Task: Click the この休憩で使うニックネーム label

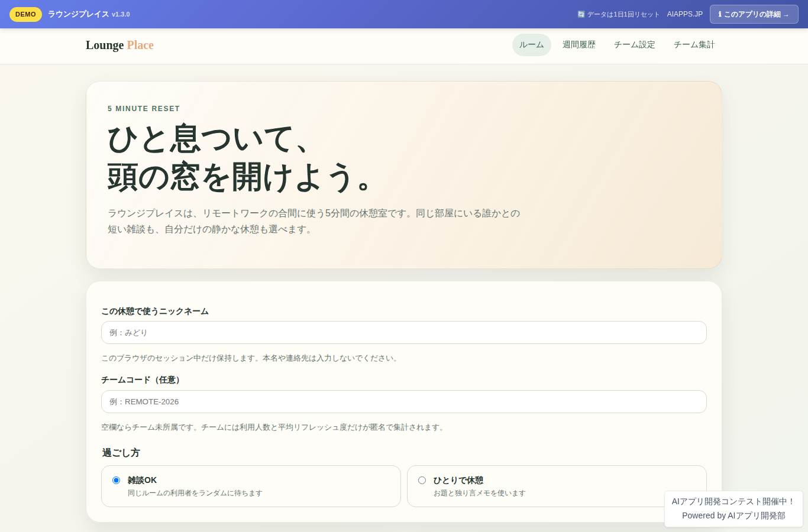Action: tap(155, 311)
